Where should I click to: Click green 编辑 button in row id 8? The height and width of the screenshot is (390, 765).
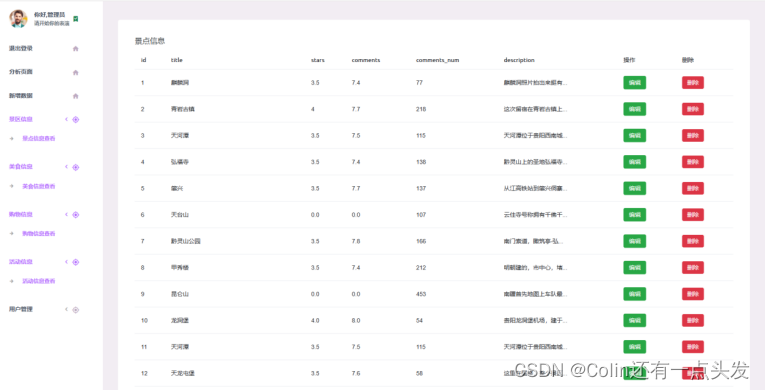coord(634,267)
